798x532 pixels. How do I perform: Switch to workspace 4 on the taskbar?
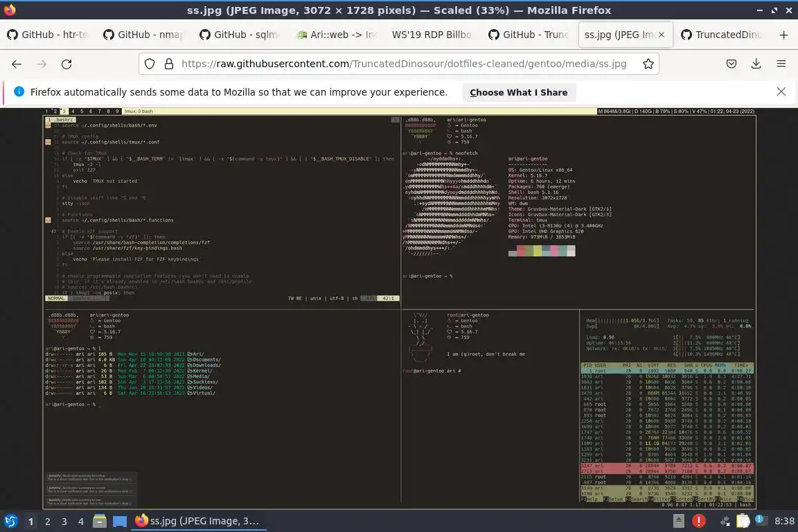[x=81, y=522]
